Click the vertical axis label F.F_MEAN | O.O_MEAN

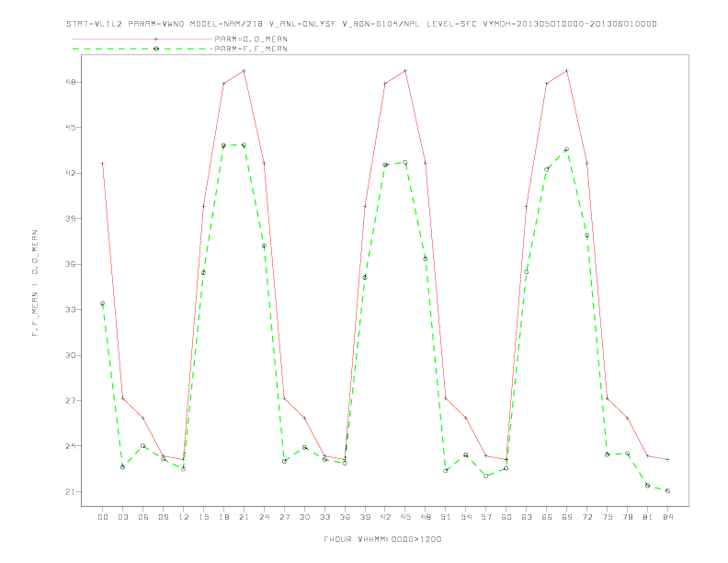35,283
